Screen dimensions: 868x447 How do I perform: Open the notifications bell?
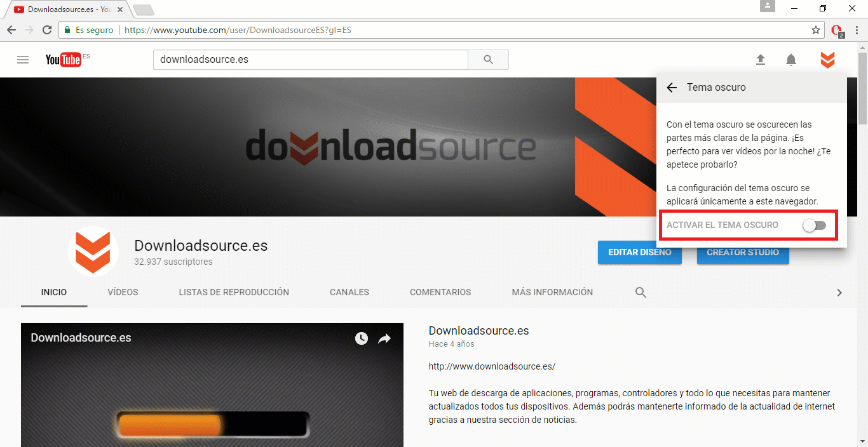(791, 60)
